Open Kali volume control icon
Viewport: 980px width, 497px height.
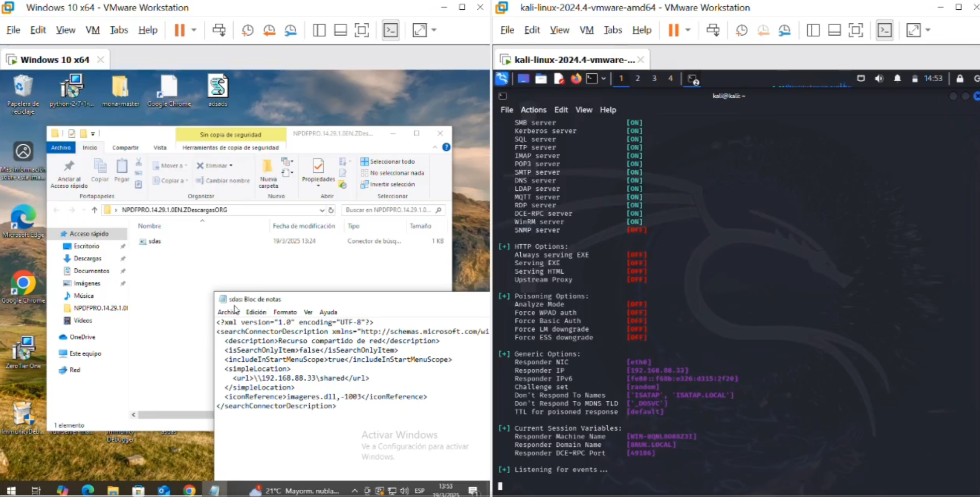point(879,79)
